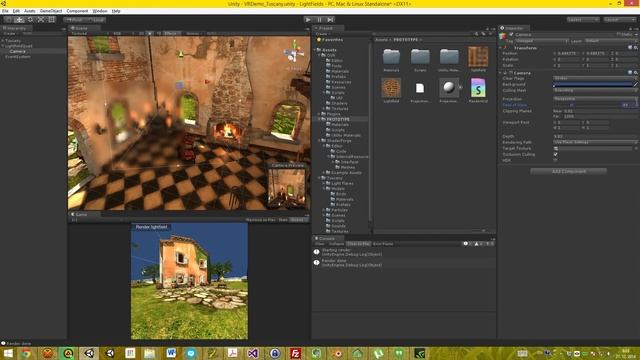Click the Add Component button
Screen dimensions: 640x360
point(568,171)
